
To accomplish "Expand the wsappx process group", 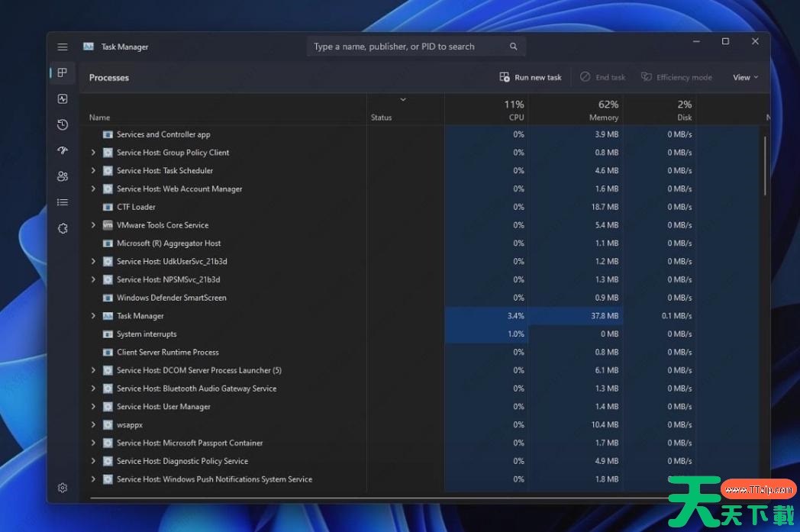I will (x=93, y=425).
